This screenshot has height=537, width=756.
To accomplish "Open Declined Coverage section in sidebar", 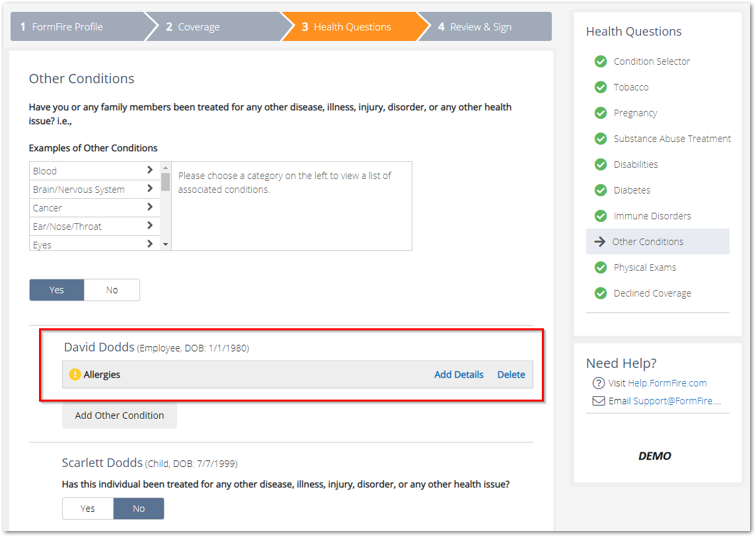I will coord(652,293).
